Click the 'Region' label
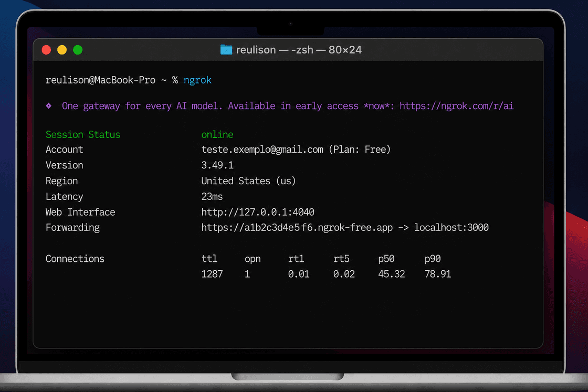The width and height of the screenshot is (588, 392). pyautogui.click(x=61, y=181)
